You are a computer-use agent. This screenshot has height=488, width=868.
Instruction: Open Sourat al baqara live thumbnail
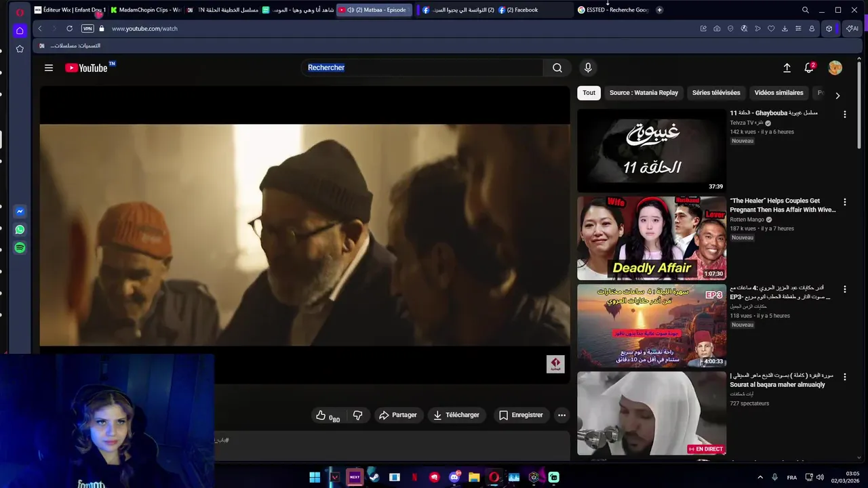[x=652, y=413]
